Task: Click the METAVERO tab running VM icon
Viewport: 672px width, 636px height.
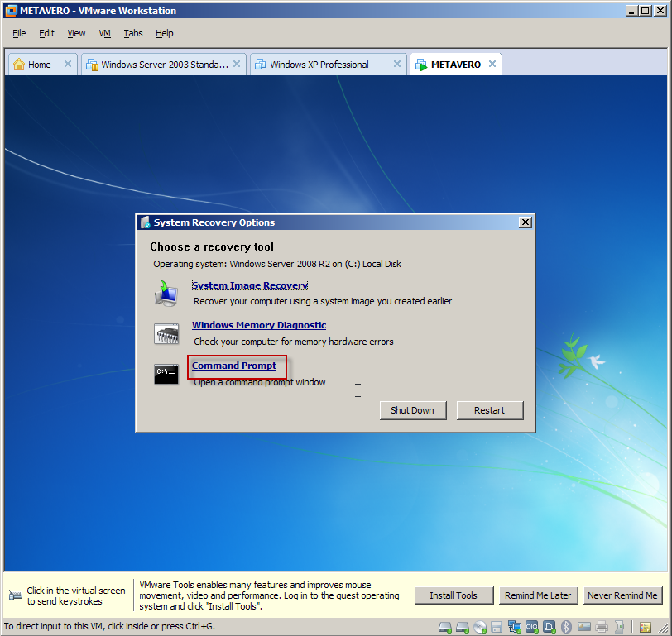Action: click(x=421, y=65)
